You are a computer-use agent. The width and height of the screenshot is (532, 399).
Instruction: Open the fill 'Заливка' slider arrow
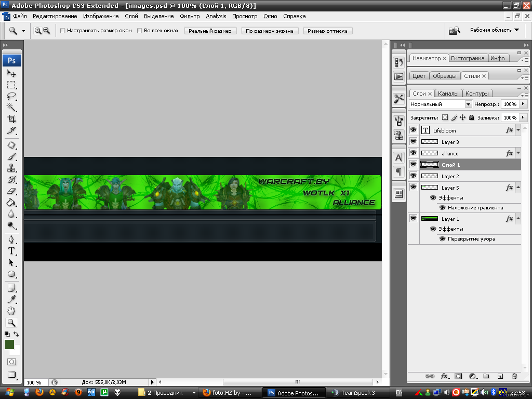523,117
